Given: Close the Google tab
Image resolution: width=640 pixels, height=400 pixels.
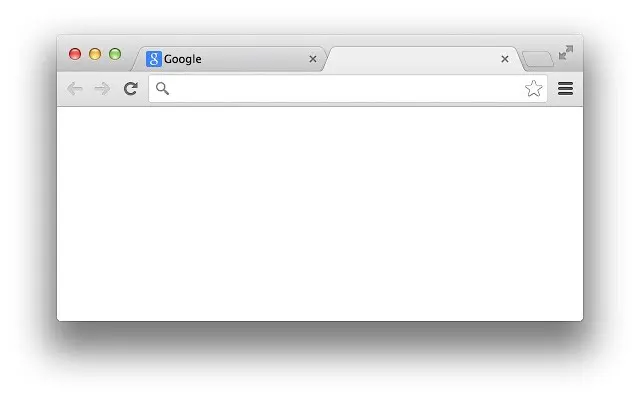Looking at the screenshot, I should pos(313,59).
